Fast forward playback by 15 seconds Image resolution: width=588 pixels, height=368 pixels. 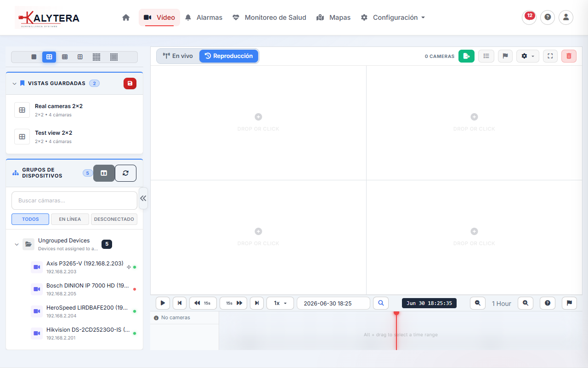point(233,303)
